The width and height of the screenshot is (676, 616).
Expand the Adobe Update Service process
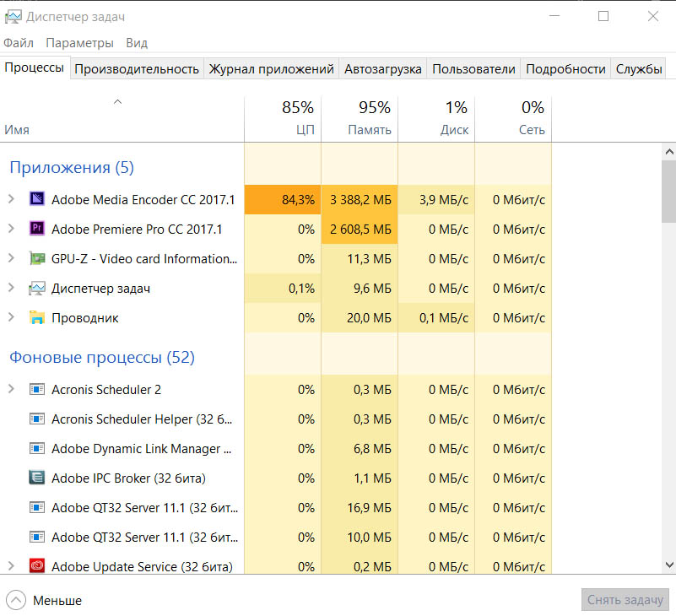[x=11, y=565]
